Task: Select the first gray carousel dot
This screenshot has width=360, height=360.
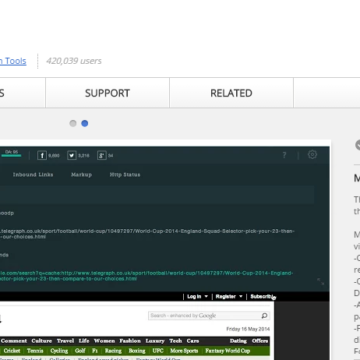Action: [x=73, y=123]
